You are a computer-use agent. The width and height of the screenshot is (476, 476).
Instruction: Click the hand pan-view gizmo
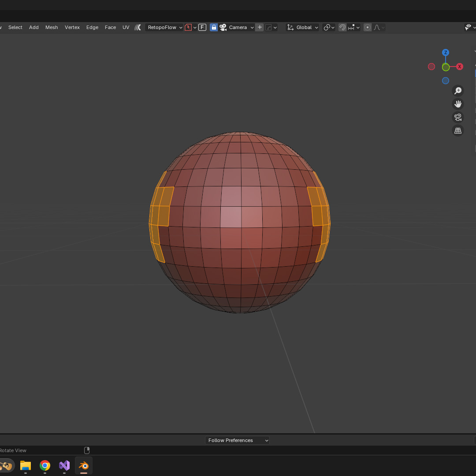[458, 104]
